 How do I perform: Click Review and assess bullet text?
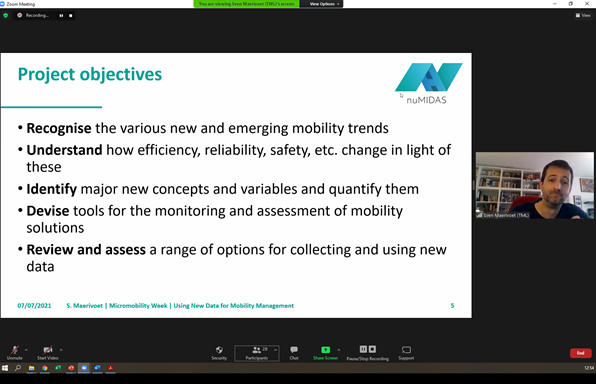click(86, 250)
